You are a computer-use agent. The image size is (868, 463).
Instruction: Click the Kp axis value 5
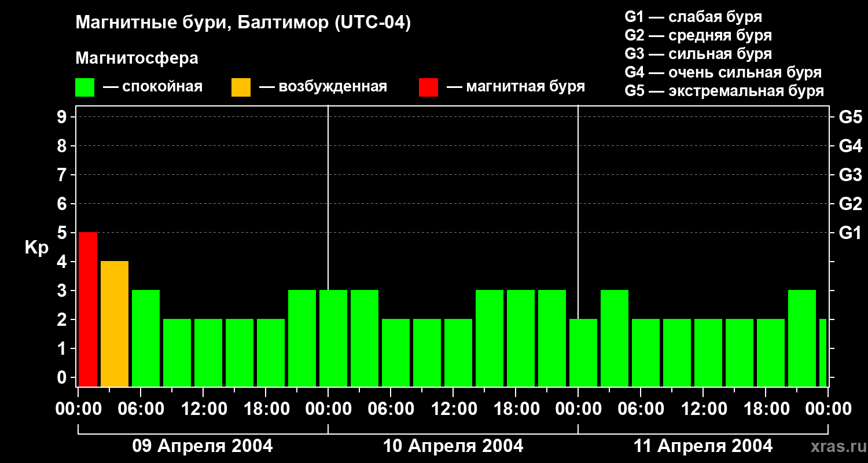pyautogui.click(x=63, y=233)
